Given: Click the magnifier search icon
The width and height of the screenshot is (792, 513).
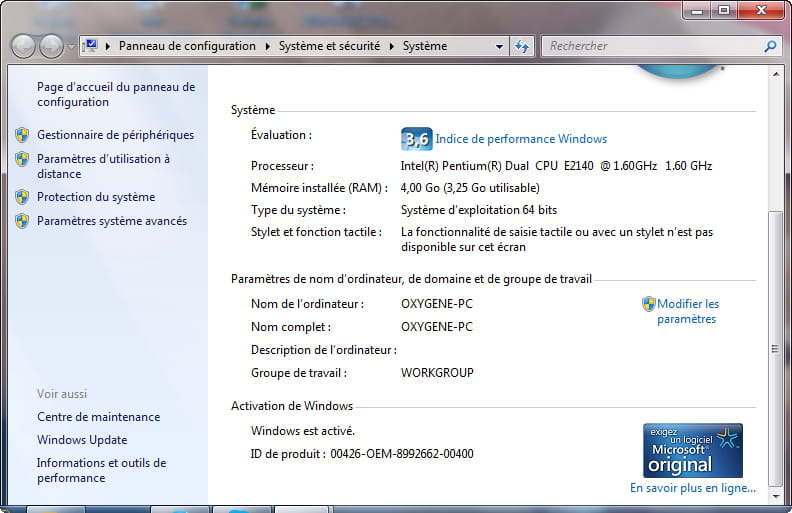Looking at the screenshot, I should tap(770, 46).
